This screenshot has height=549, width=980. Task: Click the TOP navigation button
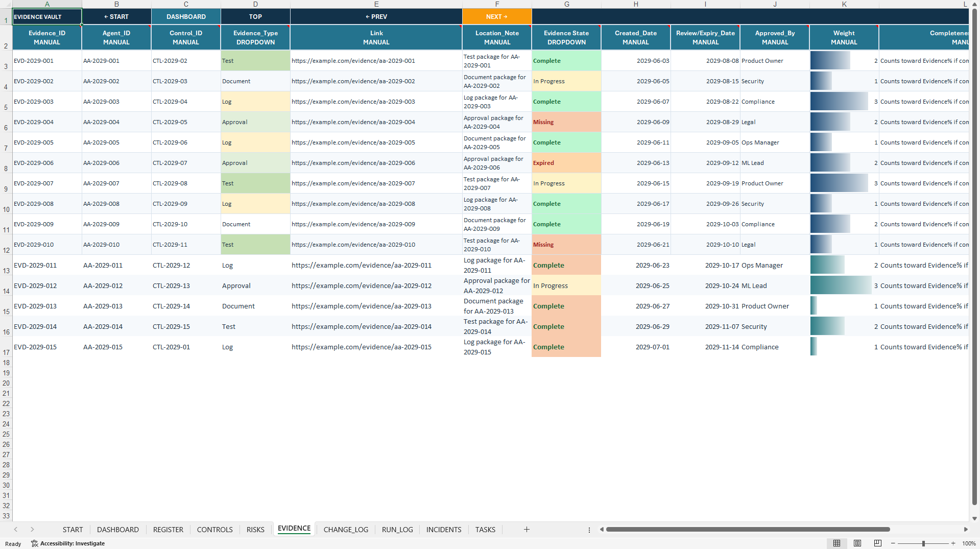255,17
